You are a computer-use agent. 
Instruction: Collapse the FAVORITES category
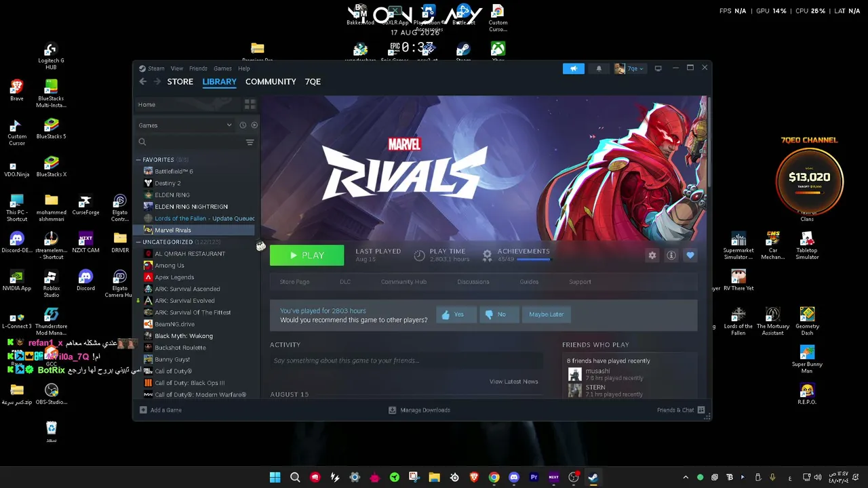138,160
